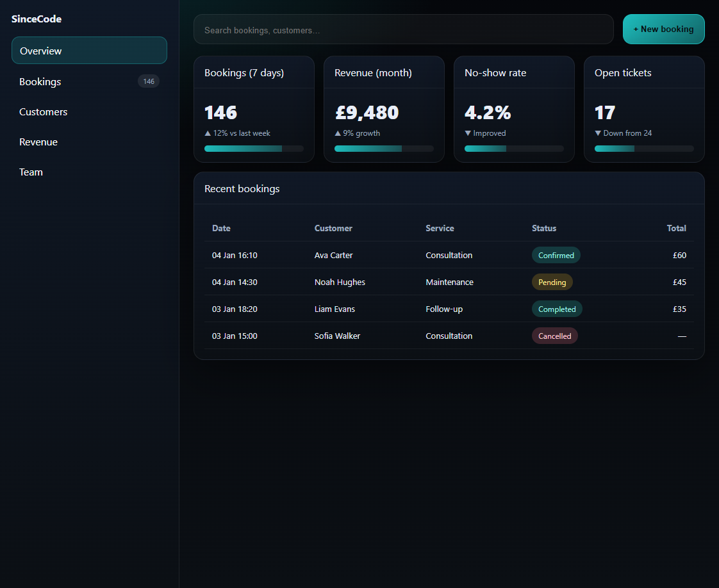Click the down triangle beside Improved

point(468,133)
